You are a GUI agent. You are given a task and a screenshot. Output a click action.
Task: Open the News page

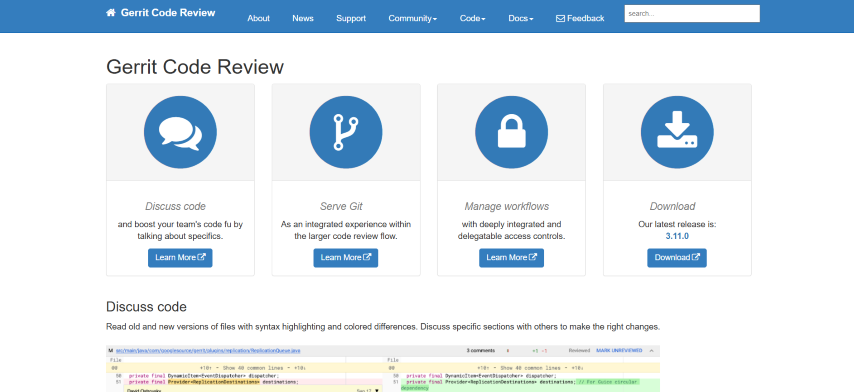click(x=303, y=19)
